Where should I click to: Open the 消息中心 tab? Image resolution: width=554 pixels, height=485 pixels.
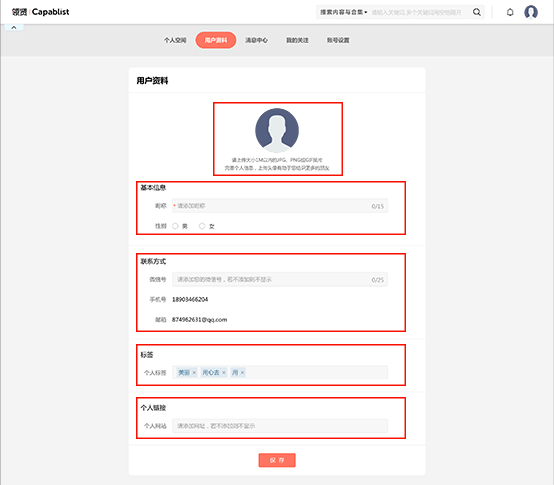(x=257, y=40)
